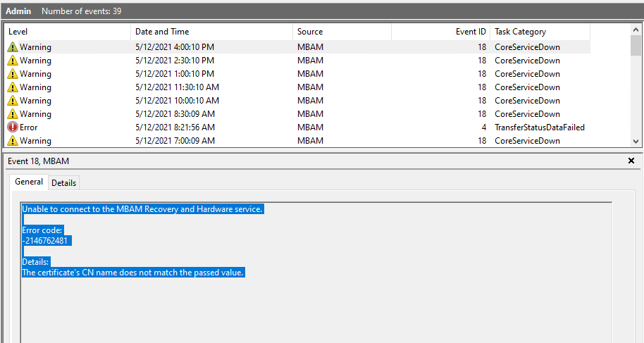Sort events by Source column header
The width and height of the screenshot is (644, 343).
coord(342,32)
